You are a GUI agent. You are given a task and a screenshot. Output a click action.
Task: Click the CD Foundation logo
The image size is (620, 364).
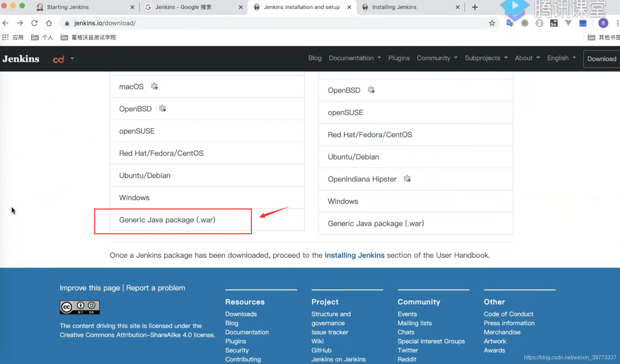pyautogui.click(x=58, y=59)
